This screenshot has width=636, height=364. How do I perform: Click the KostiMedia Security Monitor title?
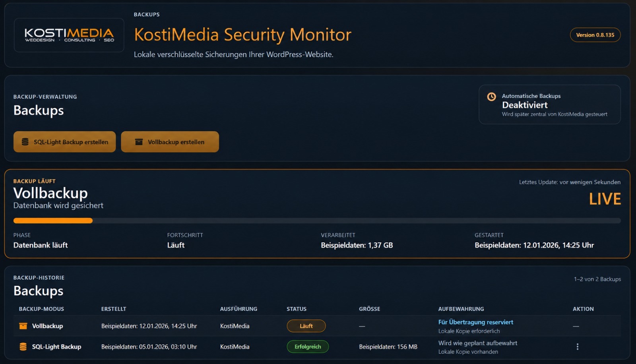pyautogui.click(x=242, y=35)
